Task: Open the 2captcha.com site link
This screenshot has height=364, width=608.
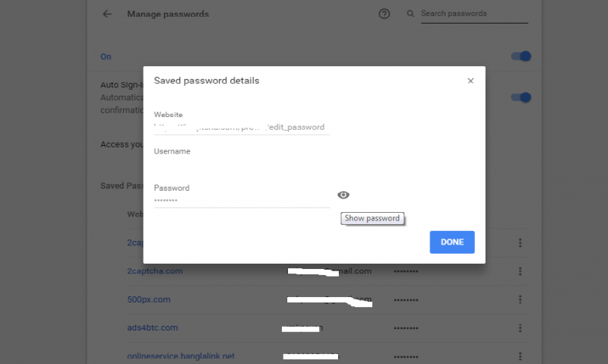Action: pos(154,271)
